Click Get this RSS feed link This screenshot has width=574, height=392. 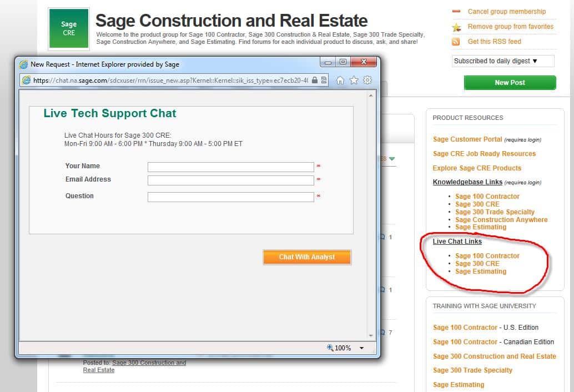coord(494,42)
